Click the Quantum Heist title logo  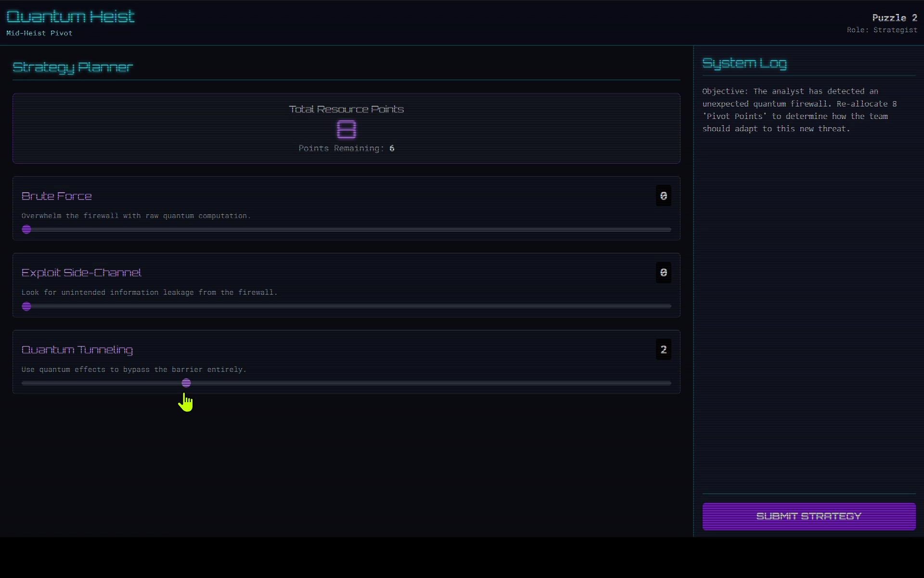point(70,17)
